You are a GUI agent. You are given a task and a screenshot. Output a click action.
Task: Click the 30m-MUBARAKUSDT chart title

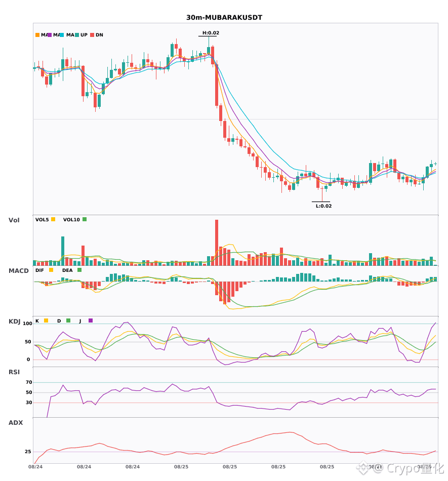coord(224,18)
